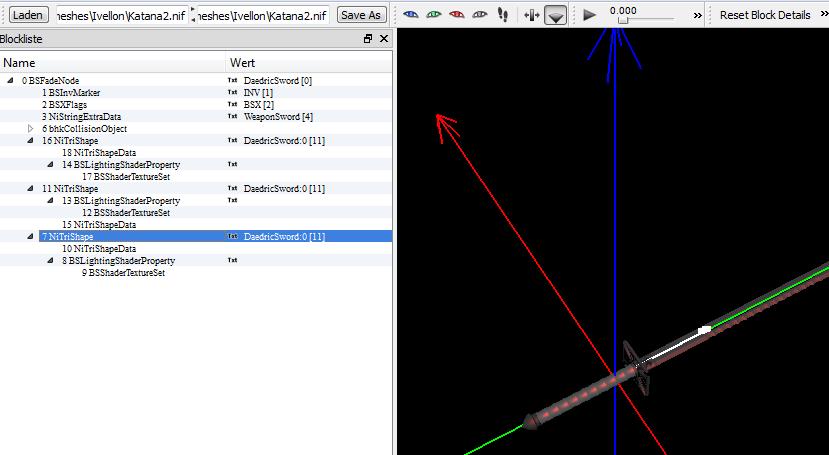This screenshot has width=829, height=455.
Task: Click the Laden button
Action: pyautogui.click(x=29, y=15)
